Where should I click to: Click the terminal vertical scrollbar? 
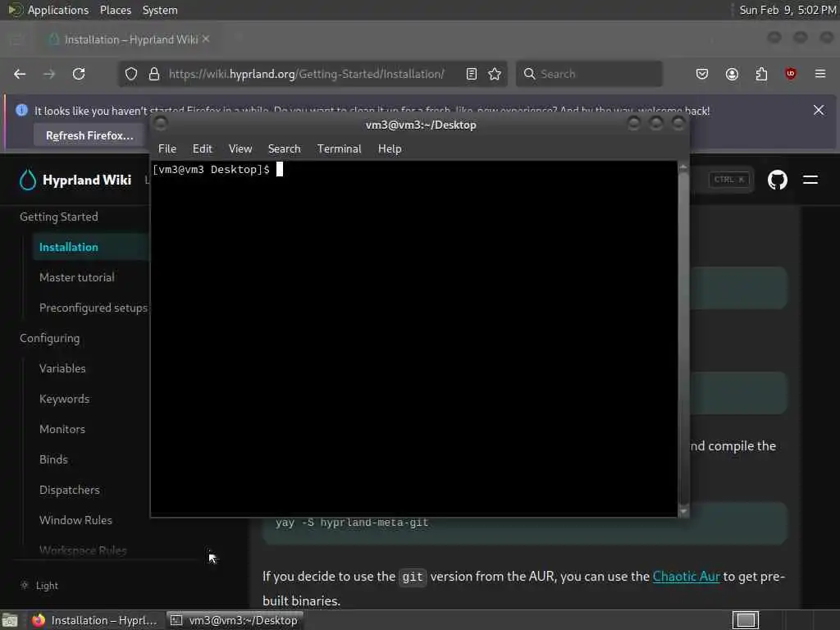(683, 339)
